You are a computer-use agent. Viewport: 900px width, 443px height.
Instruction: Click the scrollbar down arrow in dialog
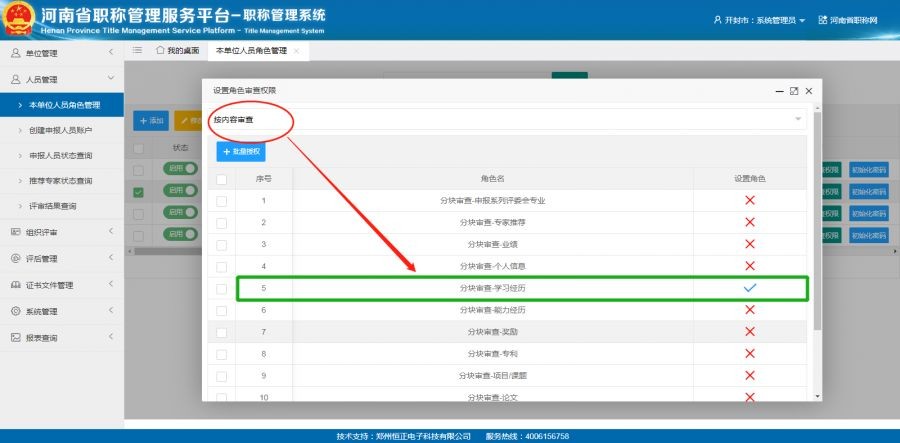tap(817, 396)
